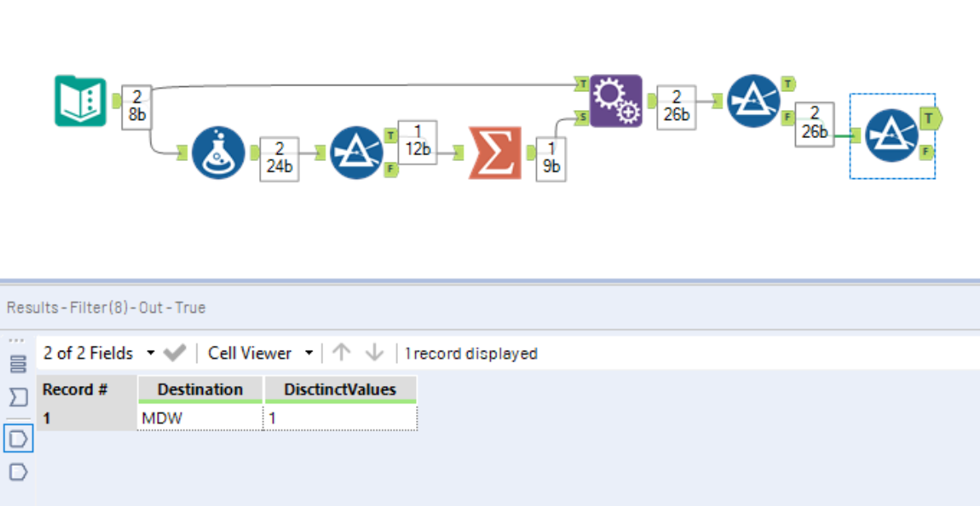Click the highlighted output anchor icon in Results sidebar
Viewport: 980px width, 506px height.
[x=18, y=439]
